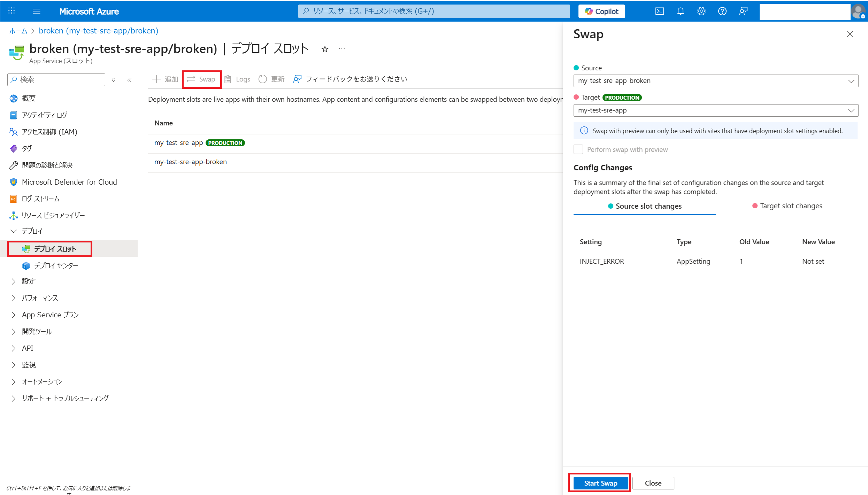Select デプロイ スロット in sidebar
This screenshot has height=495, width=868.
click(55, 249)
